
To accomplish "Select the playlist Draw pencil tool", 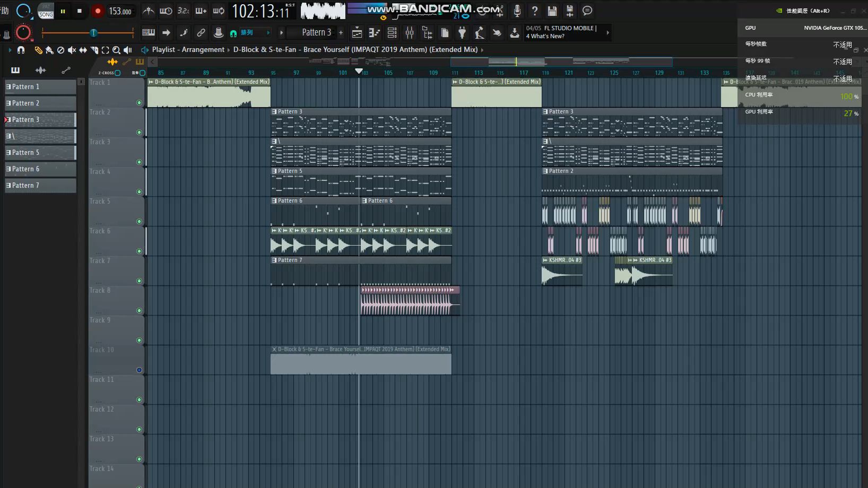I will [x=38, y=50].
